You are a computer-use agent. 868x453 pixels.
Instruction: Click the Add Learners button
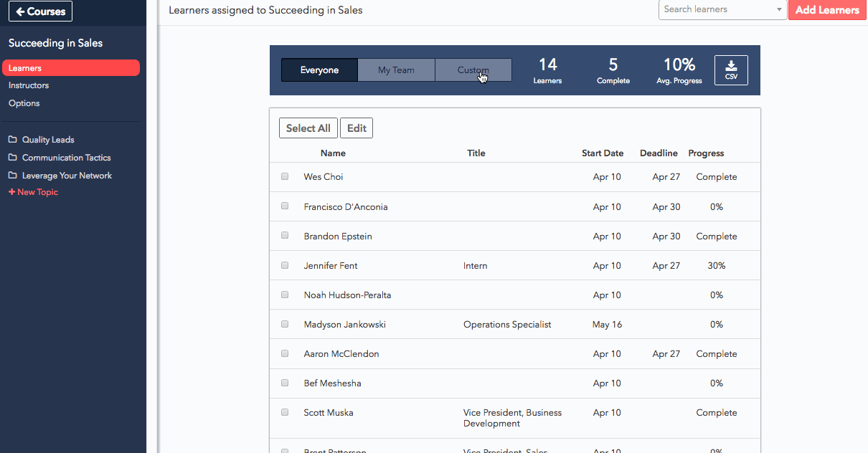pos(827,10)
